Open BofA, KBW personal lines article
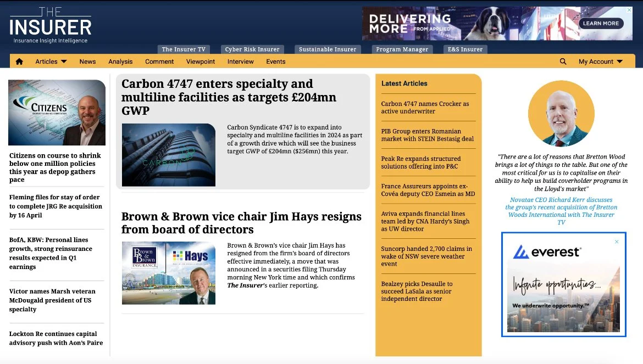Screen dimensions: 643x364 coord(51,254)
